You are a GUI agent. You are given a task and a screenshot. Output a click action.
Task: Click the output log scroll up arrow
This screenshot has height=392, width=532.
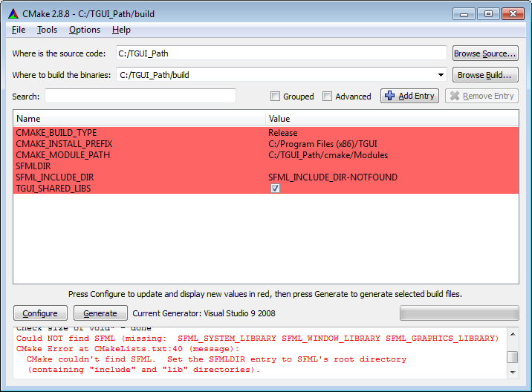pos(513,334)
